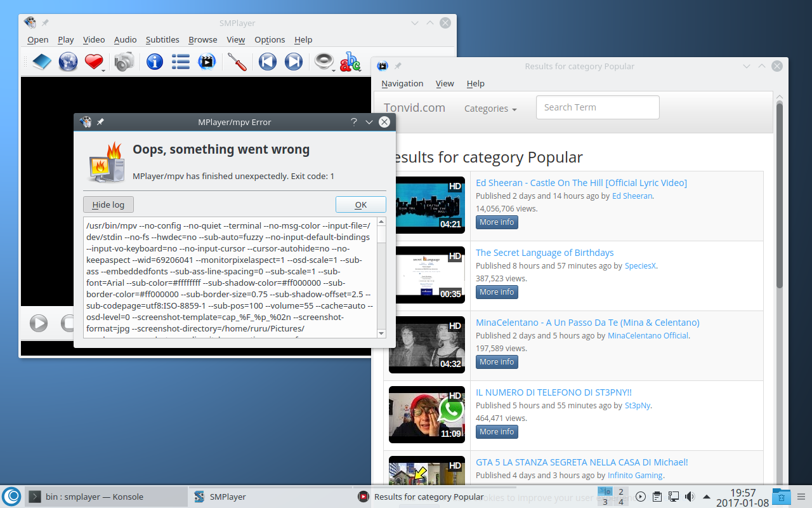Take screenshot with the camera icon
The image size is (812, 508).
point(124,62)
